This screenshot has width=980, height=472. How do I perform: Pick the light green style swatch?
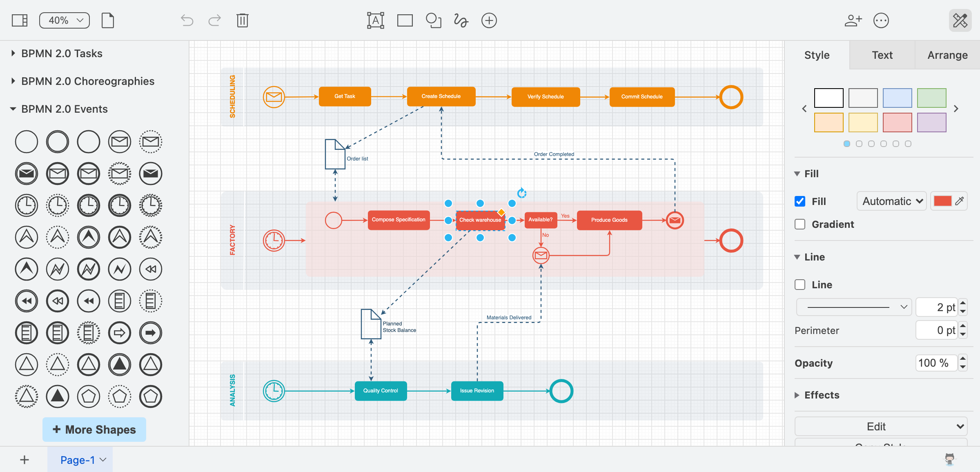tap(931, 98)
